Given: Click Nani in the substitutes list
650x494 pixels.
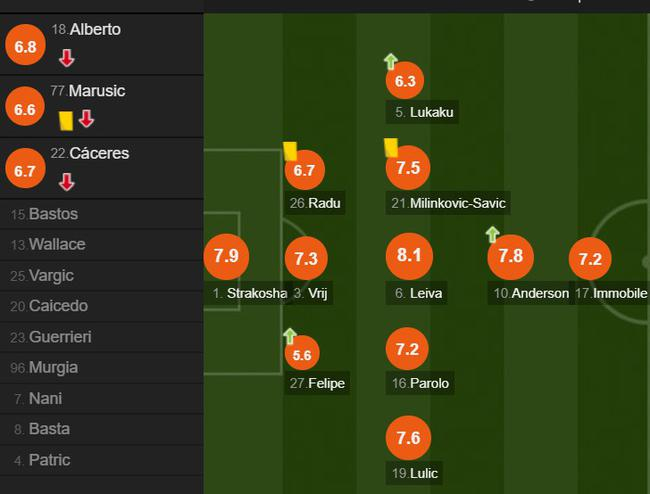Looking at the screenshot, I should click(46, 399).
